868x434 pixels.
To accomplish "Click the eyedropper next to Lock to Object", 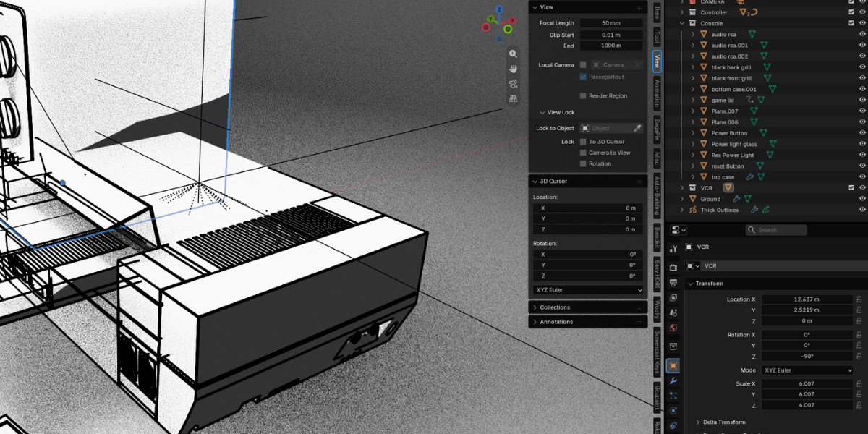I will click(x=637, y=128).
